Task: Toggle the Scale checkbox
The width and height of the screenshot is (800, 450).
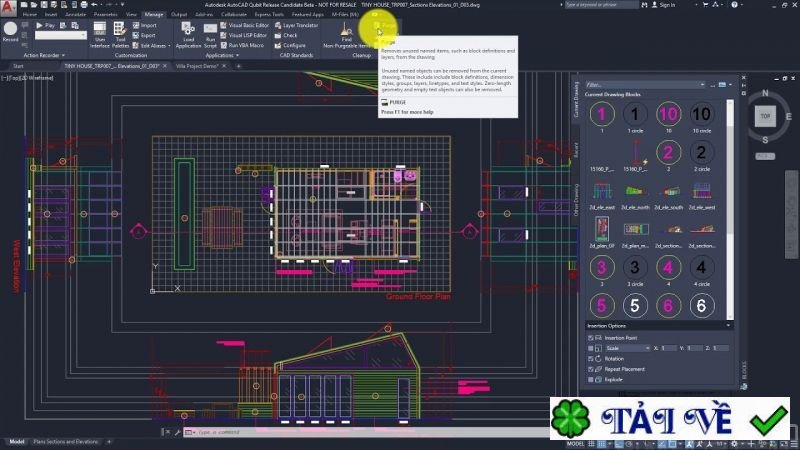Action: click(590, 348)
